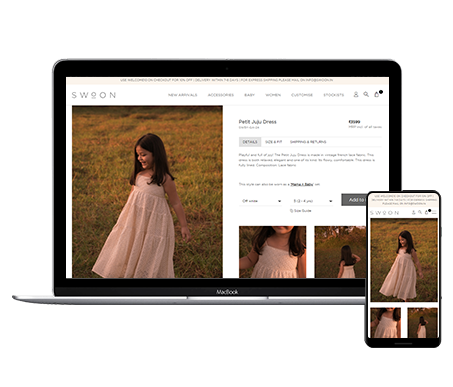Click the Add to bag button
The image size is (453, 387).
(354, 200)
